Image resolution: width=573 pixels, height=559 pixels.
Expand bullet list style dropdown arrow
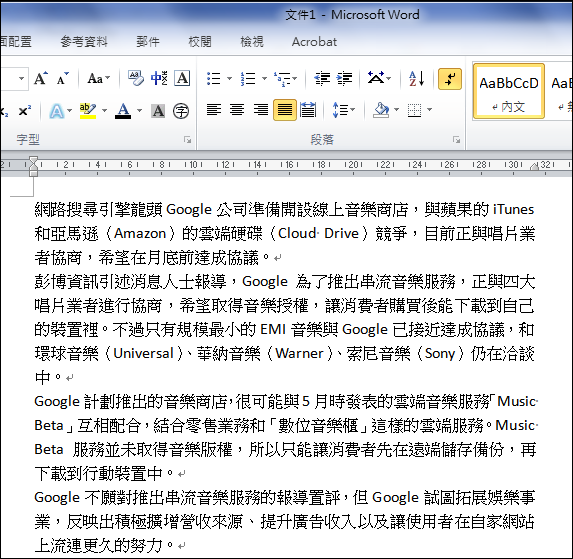229,79
